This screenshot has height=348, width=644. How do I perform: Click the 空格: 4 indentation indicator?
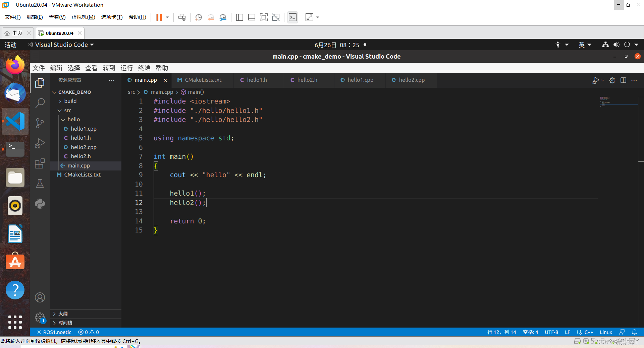[x=530, y=332]
